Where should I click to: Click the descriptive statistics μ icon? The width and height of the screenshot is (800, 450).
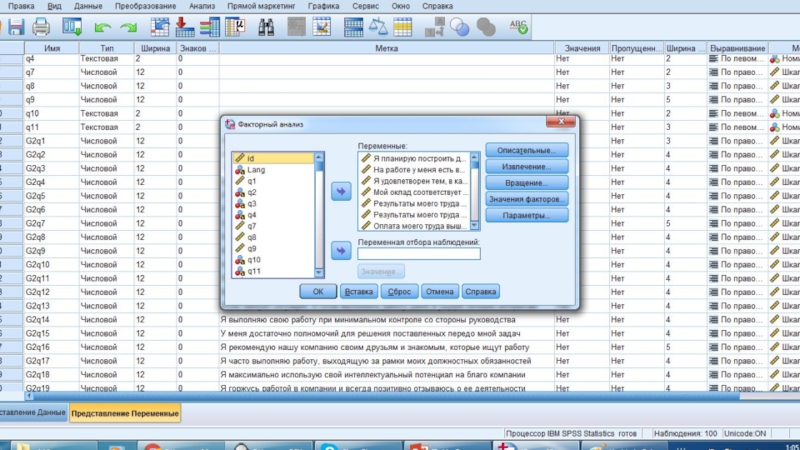(x=235, y=27)
